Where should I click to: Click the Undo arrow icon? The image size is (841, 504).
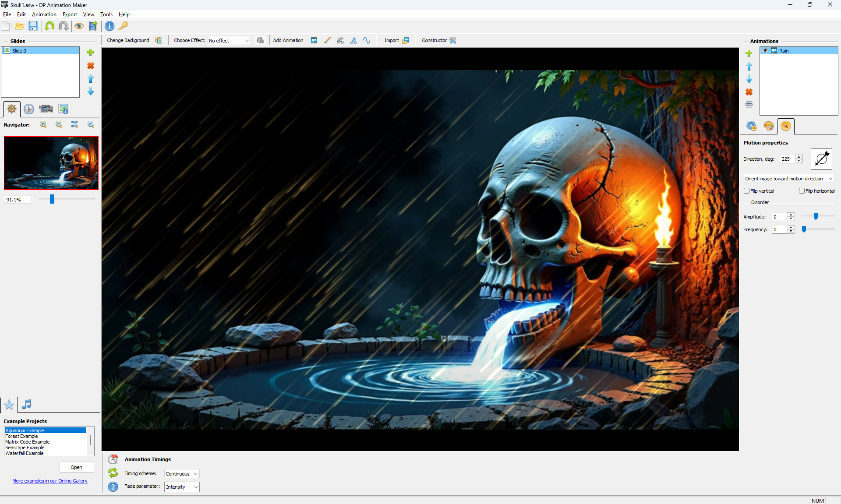coord(49,26)
